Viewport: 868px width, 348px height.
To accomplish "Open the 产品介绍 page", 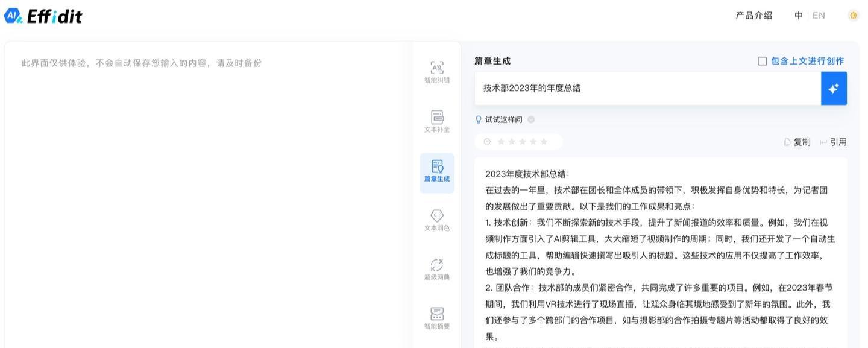I will 753,16.
